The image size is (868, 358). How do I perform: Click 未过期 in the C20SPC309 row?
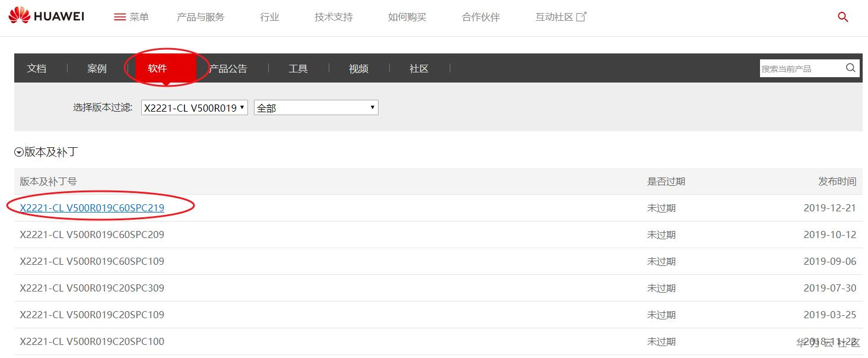(x=661, y=288)
